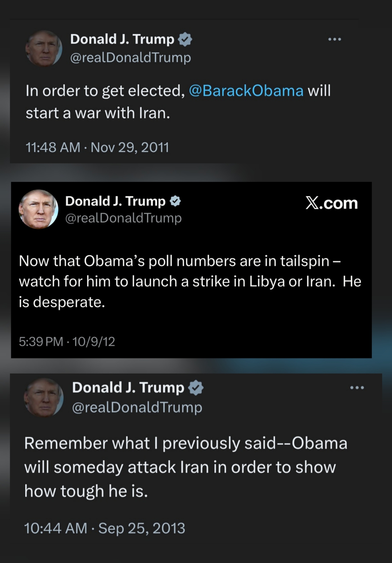The width and height of the screenshot is (392, 563).
Task: Open the 5:39 PM · 10/9/12 timestamp
Action: [67, 342]
